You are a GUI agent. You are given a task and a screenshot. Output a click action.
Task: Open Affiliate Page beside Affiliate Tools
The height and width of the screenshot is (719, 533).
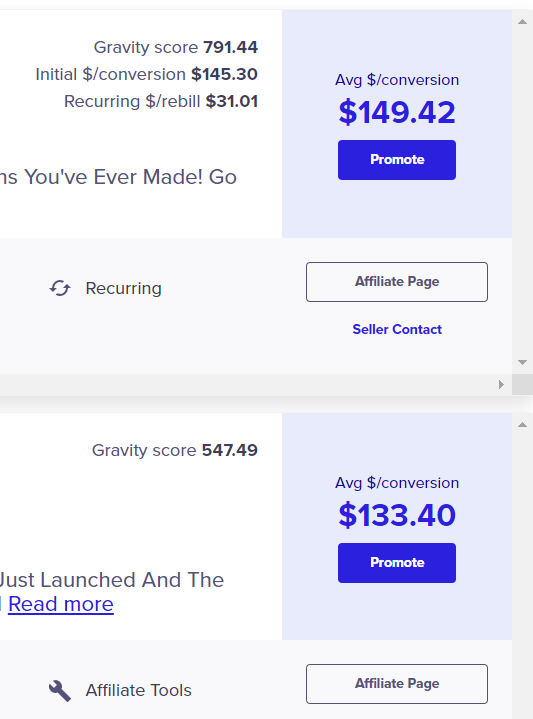pos(397,684)
